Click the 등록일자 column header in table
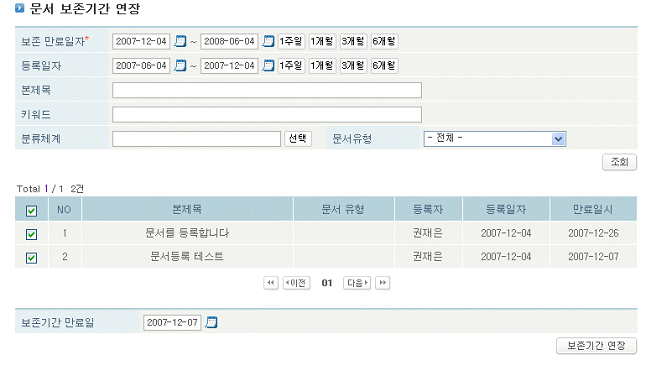Screen dimensions: 646x376 [506, 210]
